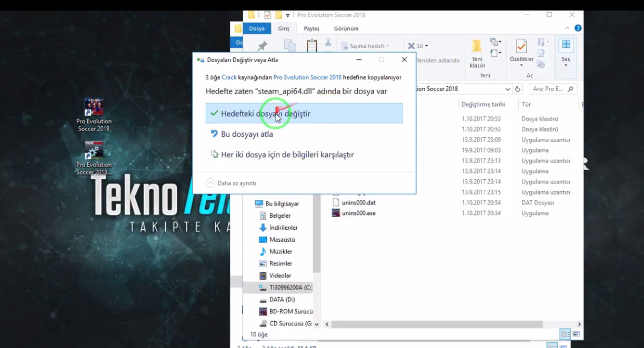The width and height of the screenshot is (644, 348).
Task: Open the Quick Access Toolbar customize arrow
Action: pos(288,16)
